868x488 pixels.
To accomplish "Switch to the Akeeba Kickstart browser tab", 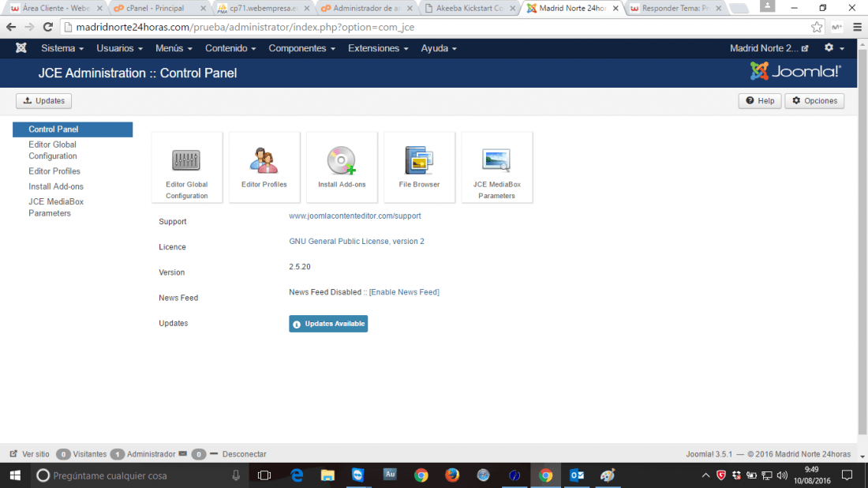I will pos(470,9).
